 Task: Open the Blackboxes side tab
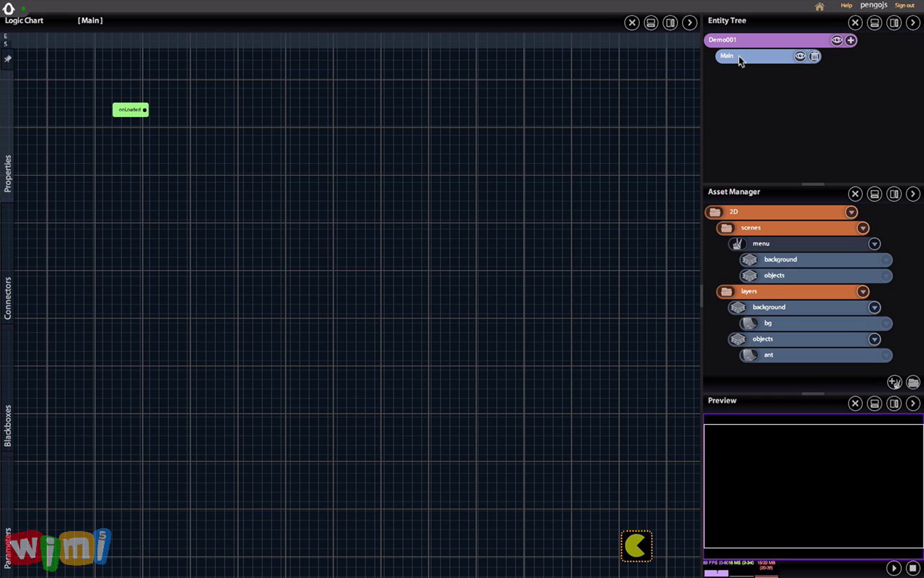click(x=7, y=425)
